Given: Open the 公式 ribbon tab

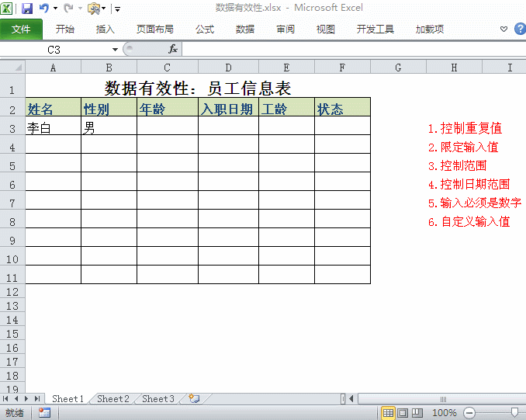Looking at the screenshot, I should (x=205, y=30).
